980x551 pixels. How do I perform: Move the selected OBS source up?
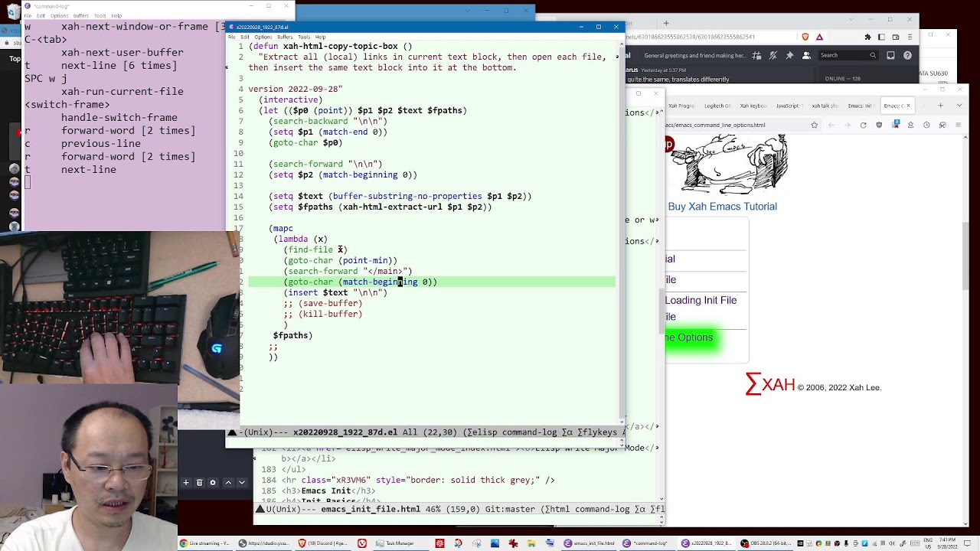[228, 482]
